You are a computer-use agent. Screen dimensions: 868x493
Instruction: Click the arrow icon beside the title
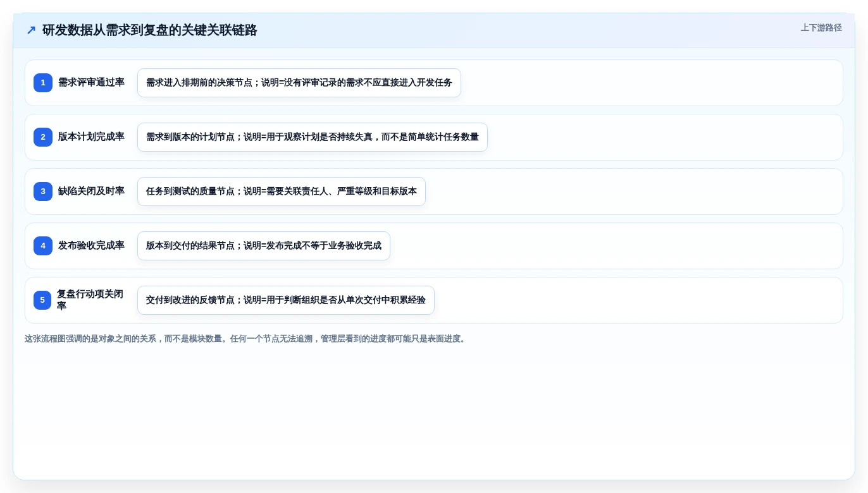[31, 30]
